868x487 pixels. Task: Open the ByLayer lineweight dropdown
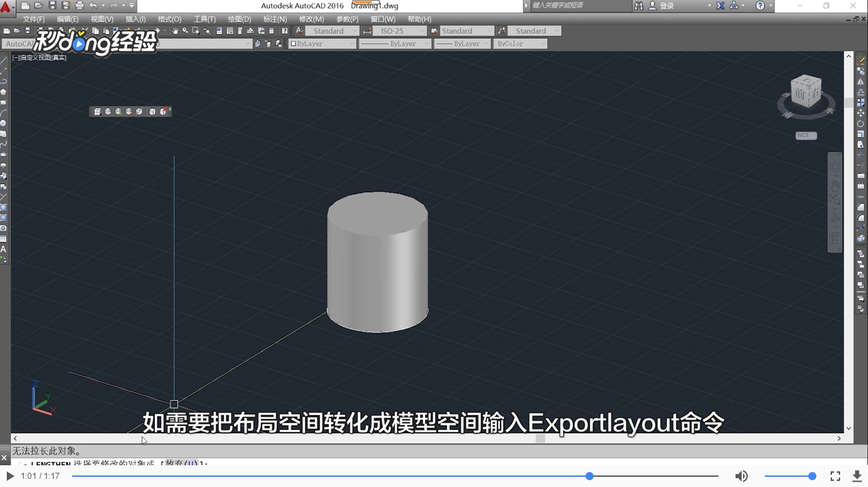pyautogui.click(x=462, y=43)
